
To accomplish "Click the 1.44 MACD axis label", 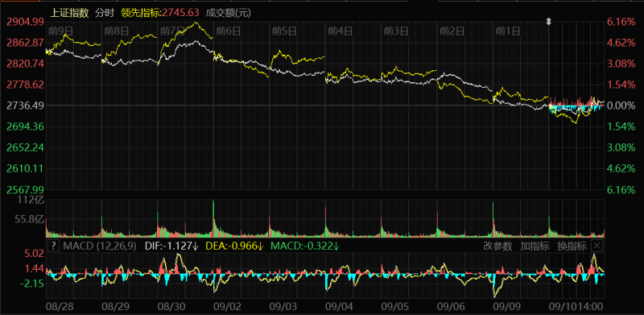I will 35,268.
